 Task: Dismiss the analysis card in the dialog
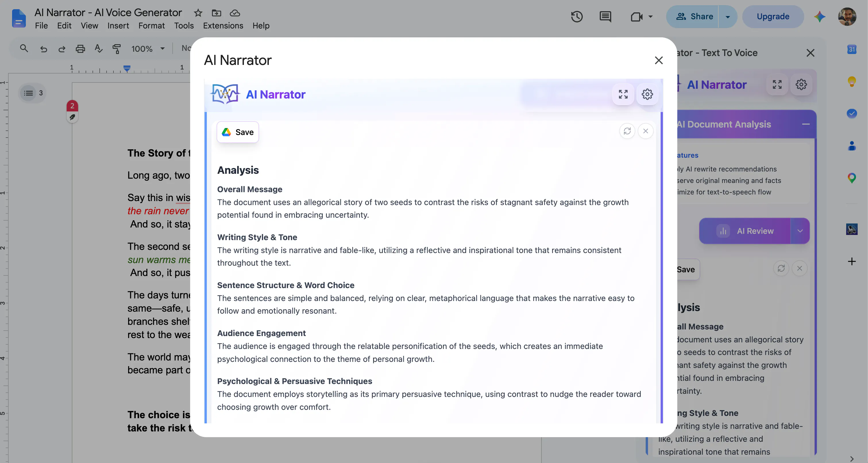(646, 131)
